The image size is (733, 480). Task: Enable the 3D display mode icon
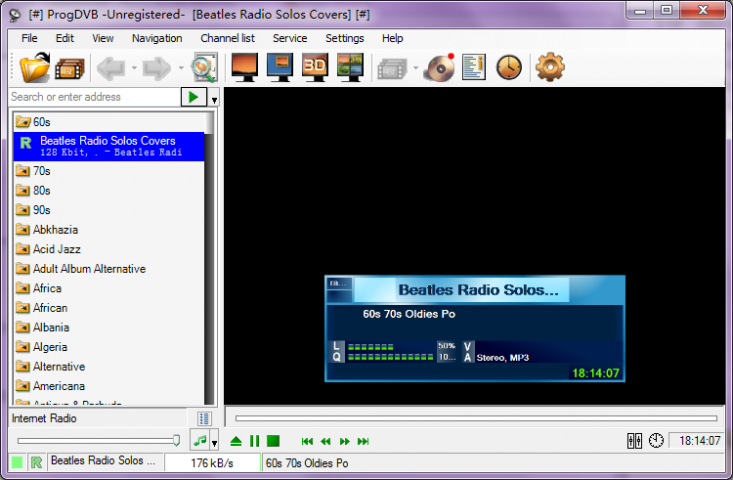[315, 67]
